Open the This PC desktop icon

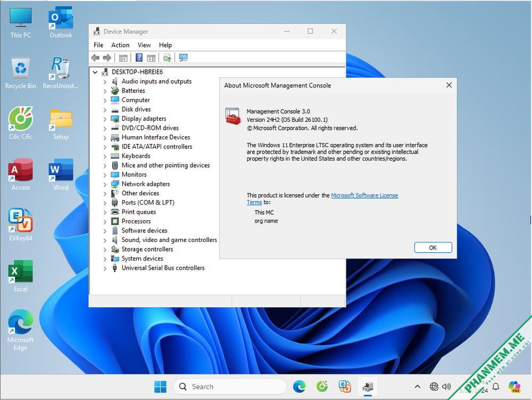pyautogui.click(x=20, y=22)
